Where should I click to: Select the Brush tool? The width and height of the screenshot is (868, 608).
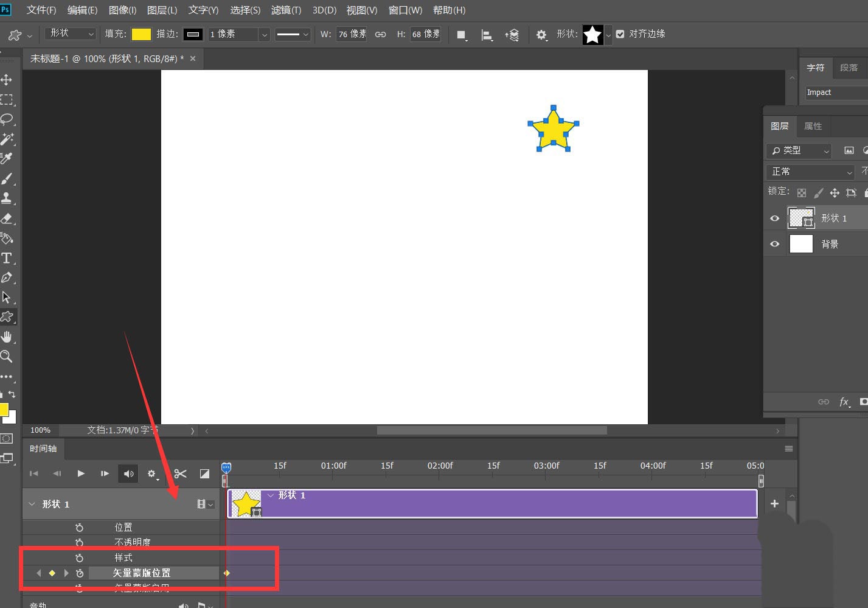[7, 178]
